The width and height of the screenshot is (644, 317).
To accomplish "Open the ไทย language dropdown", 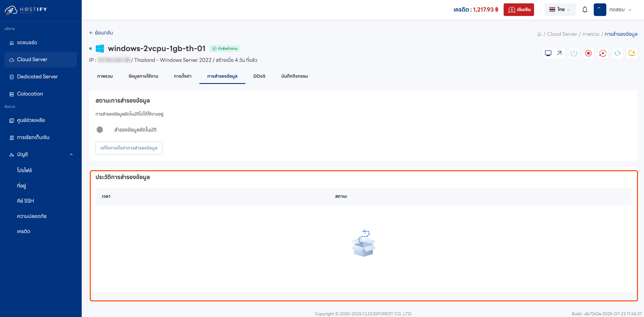I will (x=560, y=10).
